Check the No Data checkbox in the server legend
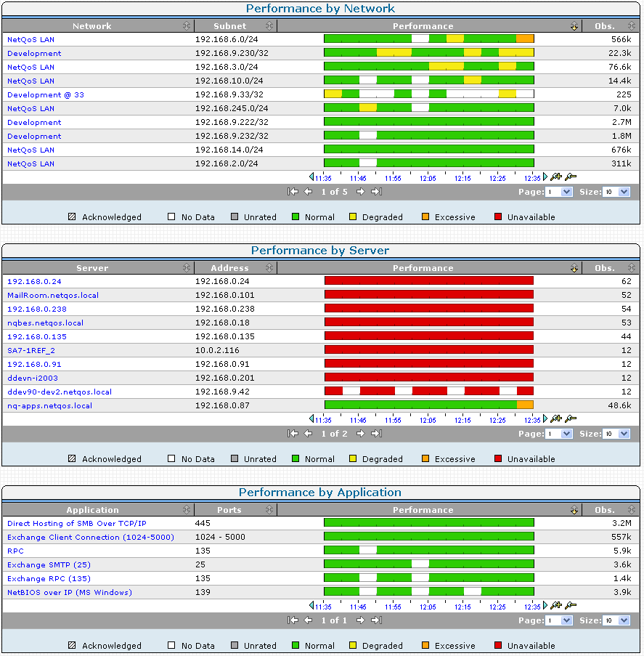The image size is (644, 656). tap(170, 458)
